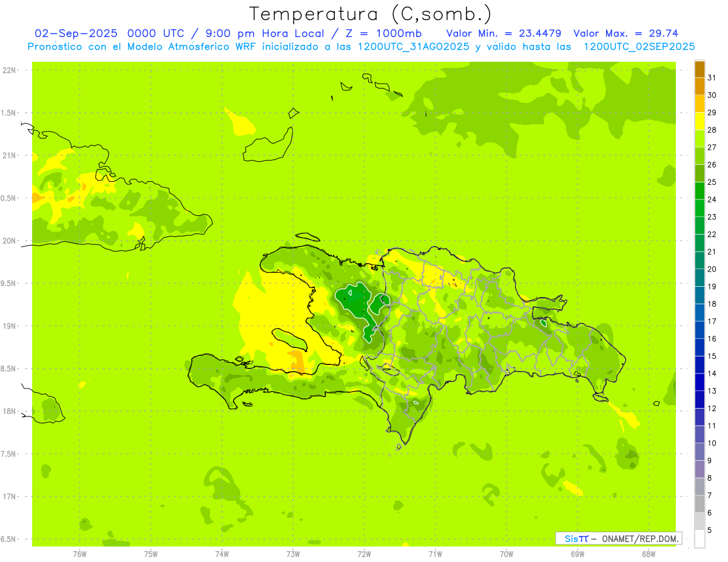The height and width of the screenshot is (562, 728).
Task: Click the '15' value on the color legend
Action: coord(712,356)
